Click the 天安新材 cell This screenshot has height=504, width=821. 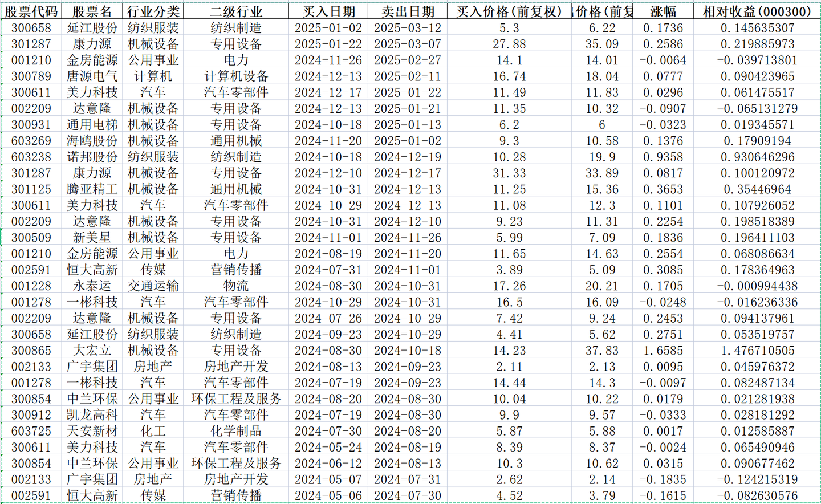pos(92,431)
